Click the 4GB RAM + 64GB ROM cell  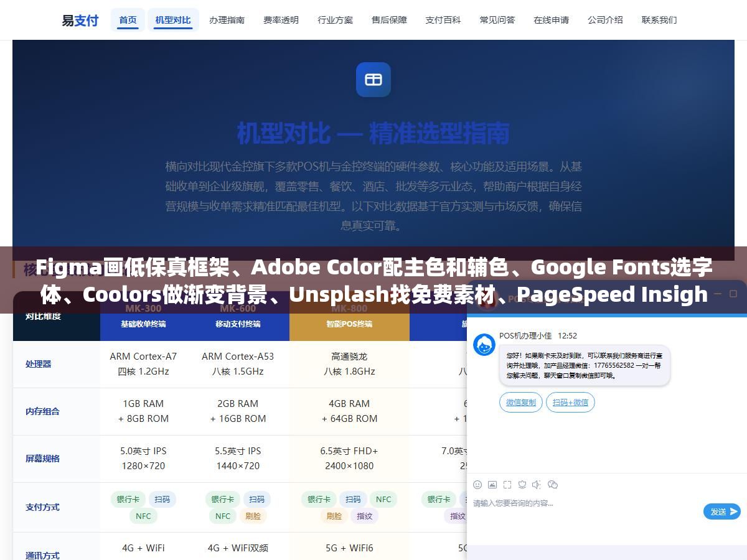349,411
